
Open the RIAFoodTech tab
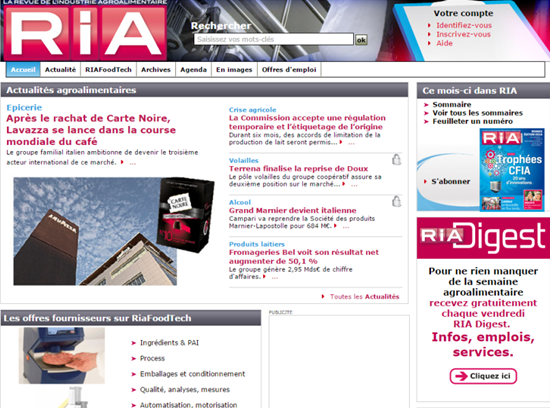tap(108, 69)
